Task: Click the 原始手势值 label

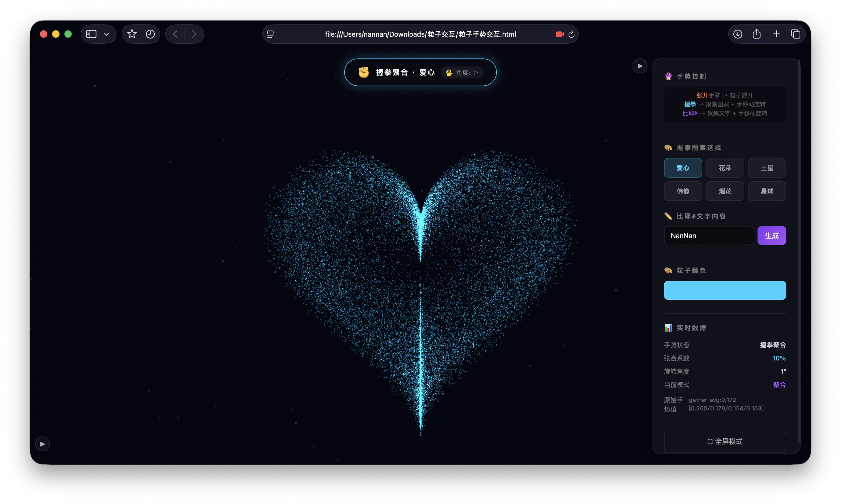Action: pyautogui.click(x=673, y=405)
